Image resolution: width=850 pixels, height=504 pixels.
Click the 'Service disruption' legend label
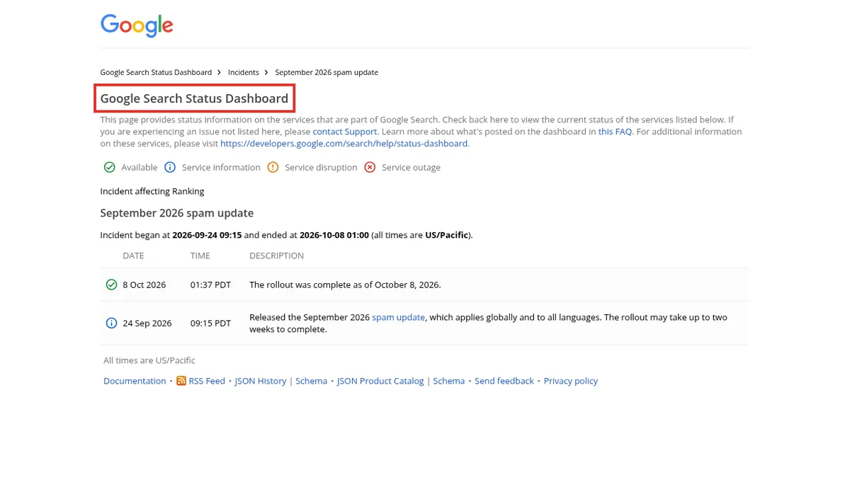pos(321,168)
